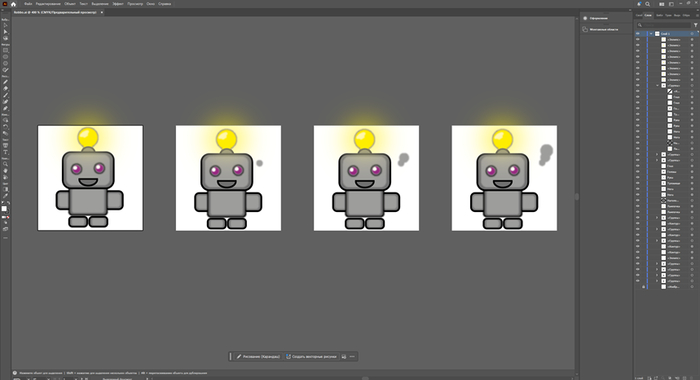Set paint to None (red slash)

[x=8, y=217]
